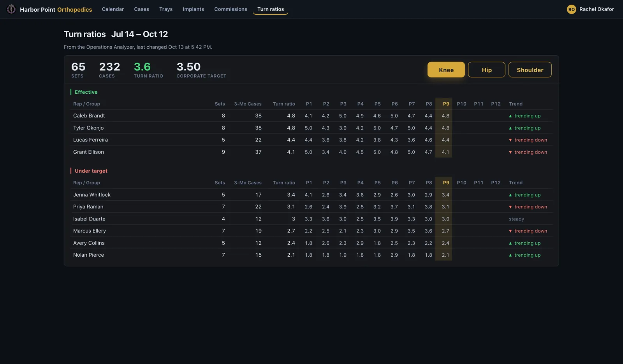This screenshot has width=623, height=364.
Task: Open the Commissions tab
Action: point(231,9)
